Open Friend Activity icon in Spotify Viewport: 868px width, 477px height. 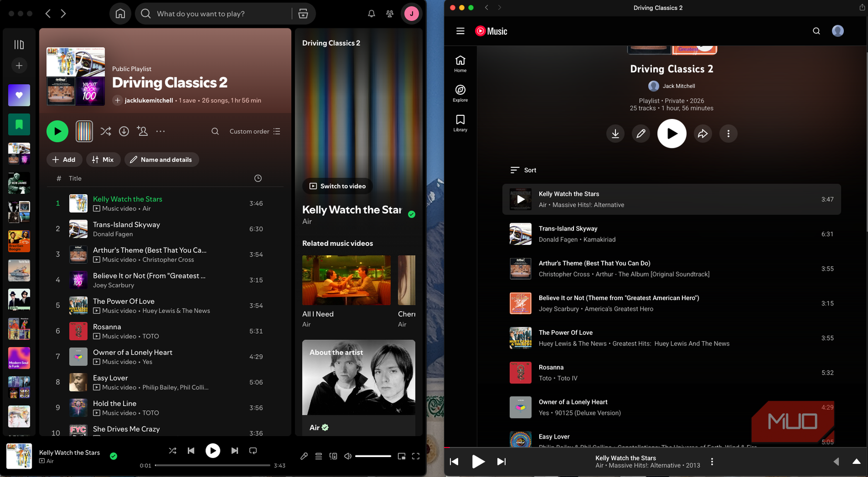click(x=390, y=14)
